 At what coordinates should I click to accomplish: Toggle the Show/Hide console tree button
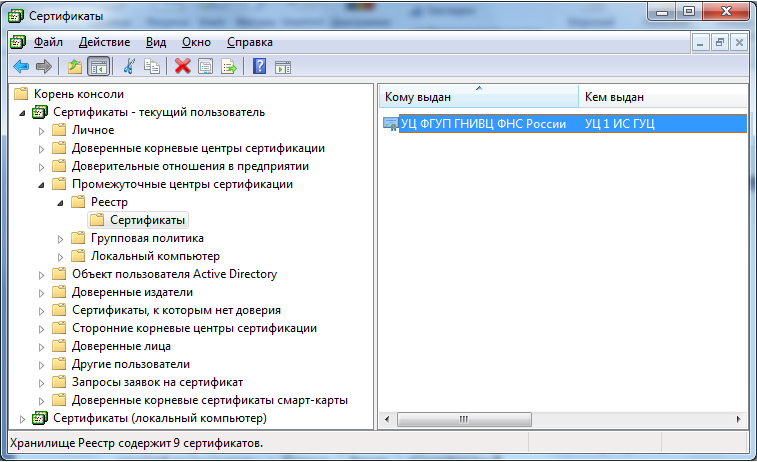pos(98,67)
